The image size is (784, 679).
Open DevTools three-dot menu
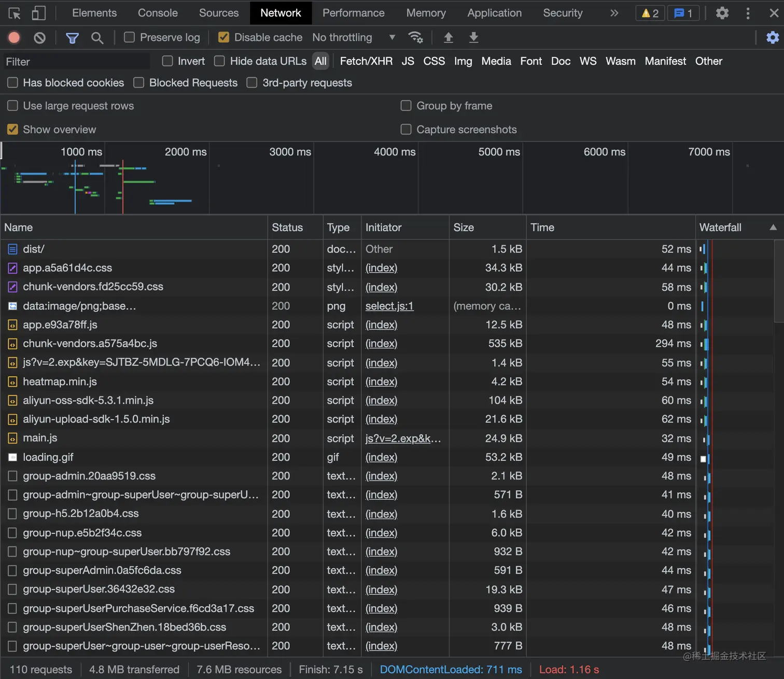748,13
